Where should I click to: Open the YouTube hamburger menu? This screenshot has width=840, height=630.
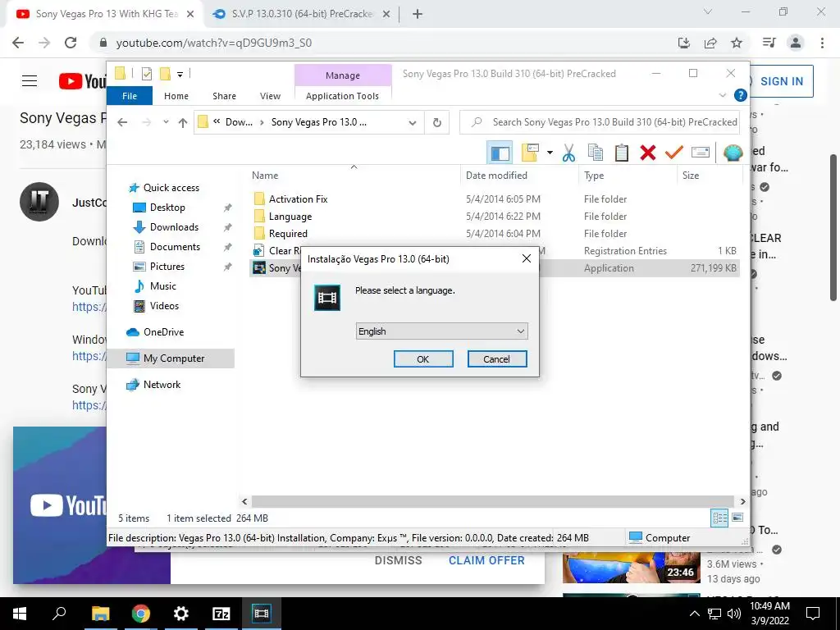pyautogui.click(x=30, y=81)
